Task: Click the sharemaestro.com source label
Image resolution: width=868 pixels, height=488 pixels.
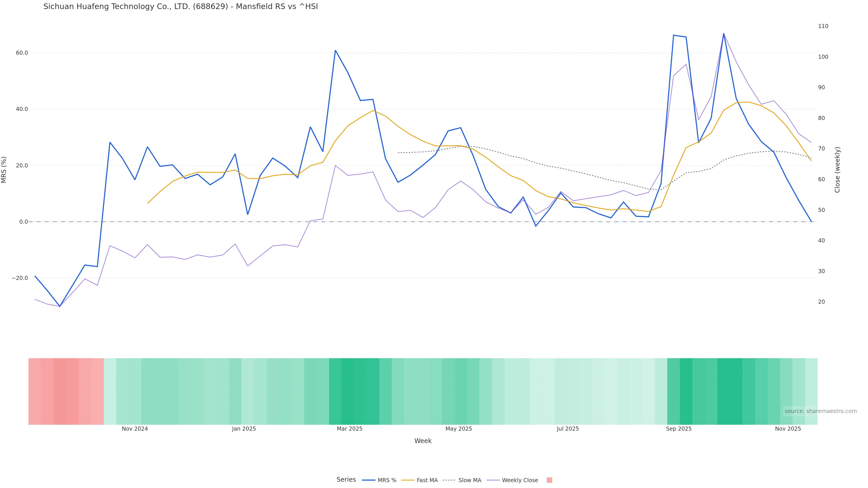Action: coord(820,411)
